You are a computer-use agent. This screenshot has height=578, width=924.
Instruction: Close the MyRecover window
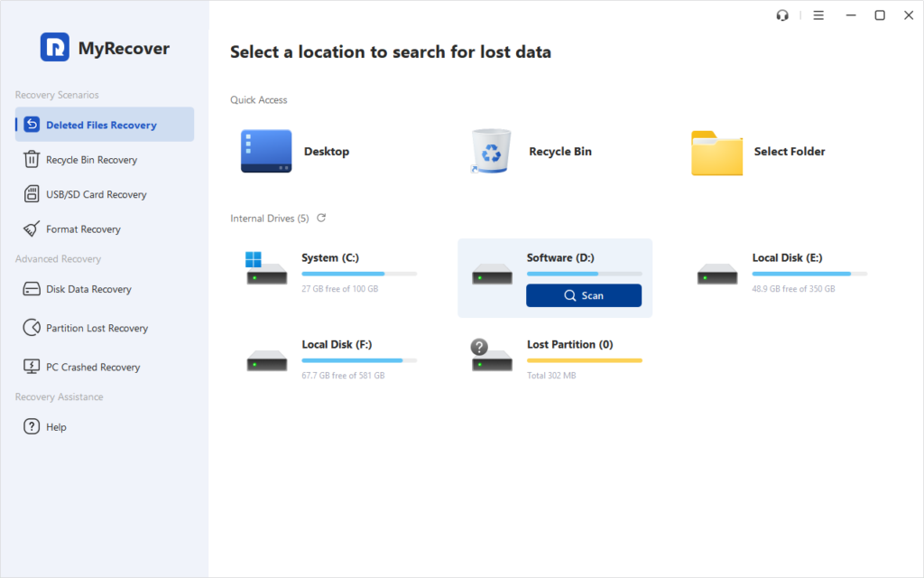[908, 15]
